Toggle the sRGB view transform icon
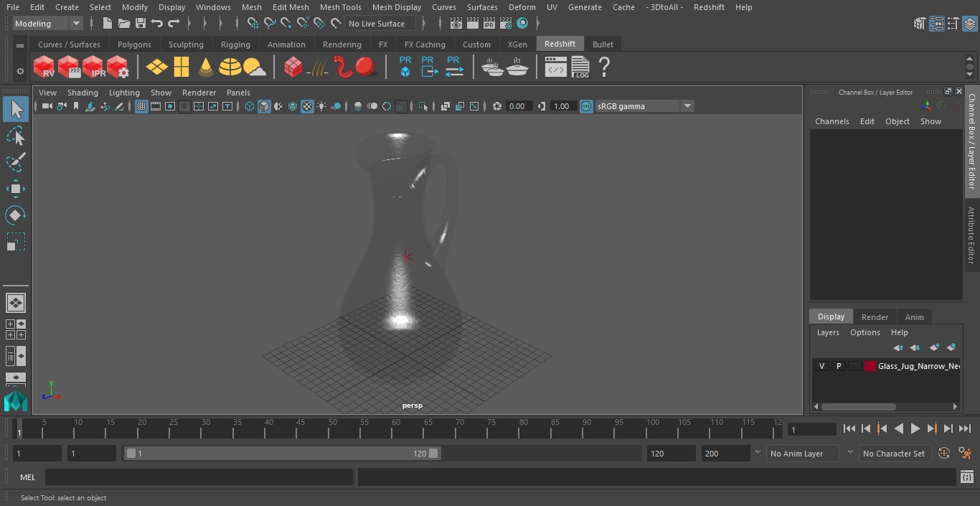This screenshot has width=980, height=506. (586, 106)
